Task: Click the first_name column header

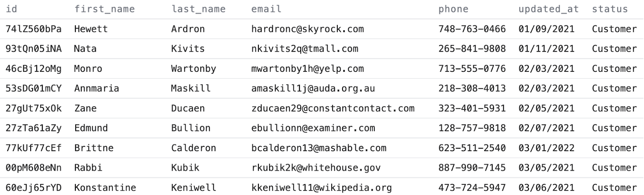Action: (104, 9)
